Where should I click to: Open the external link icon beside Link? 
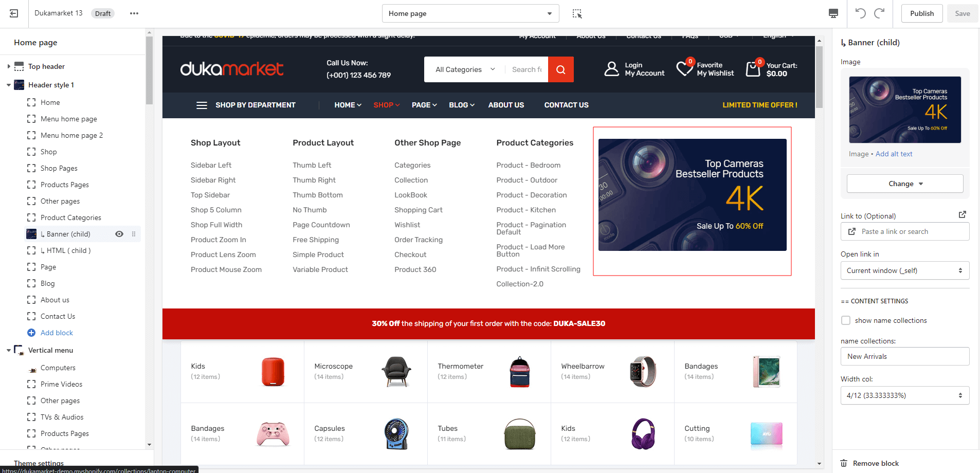(x=963, y=215)
